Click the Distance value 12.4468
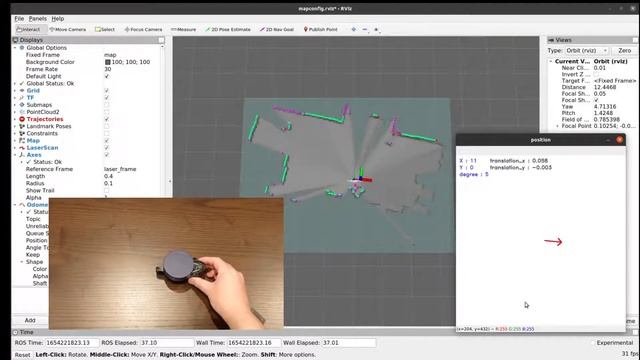Viewport: 640px width, 360px height. [605, 87]
